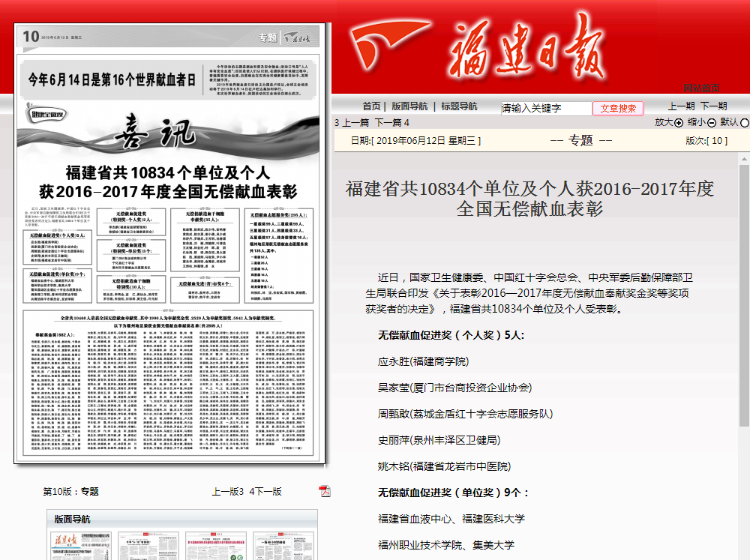The width and height of the screenshot is (750, 560).
Task: Go to 首页 in the navigation bar
Action: tap(372, 106)
